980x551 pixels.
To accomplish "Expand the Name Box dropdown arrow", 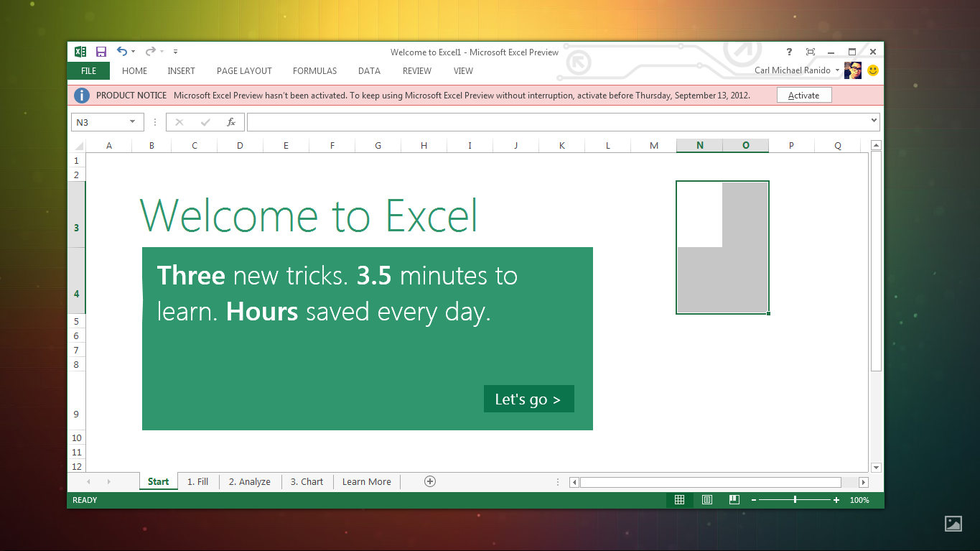I will pos(132,122).
